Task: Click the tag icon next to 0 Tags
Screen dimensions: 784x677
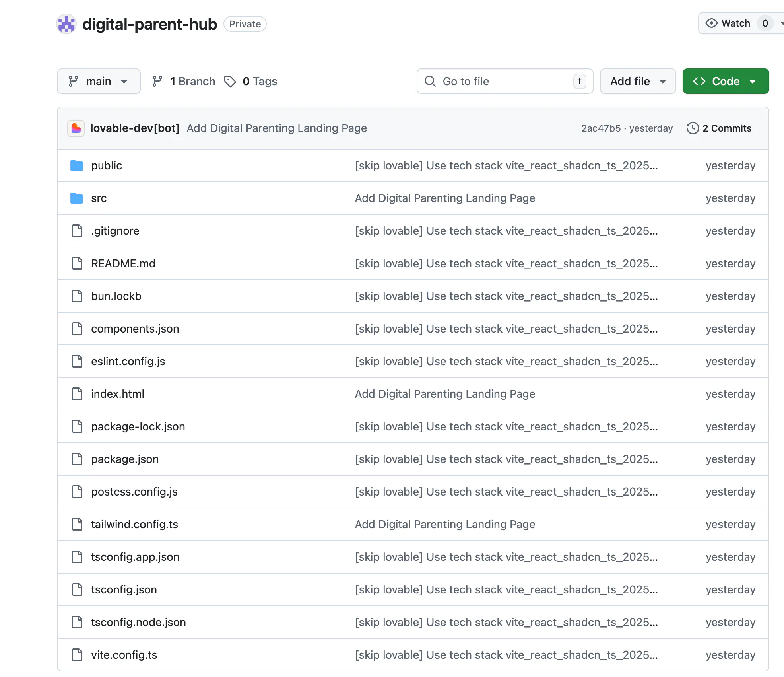Action: (x=230, y=81)
